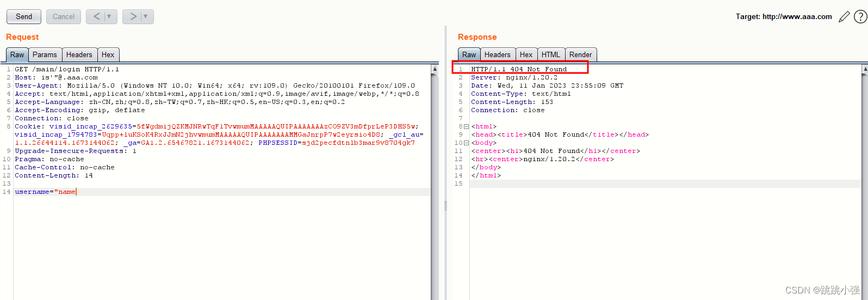The width and height of the screenshot is (868, 300).
Task: Click the 'Pragma: no-cache' line
Action: (x=49, y=159)
